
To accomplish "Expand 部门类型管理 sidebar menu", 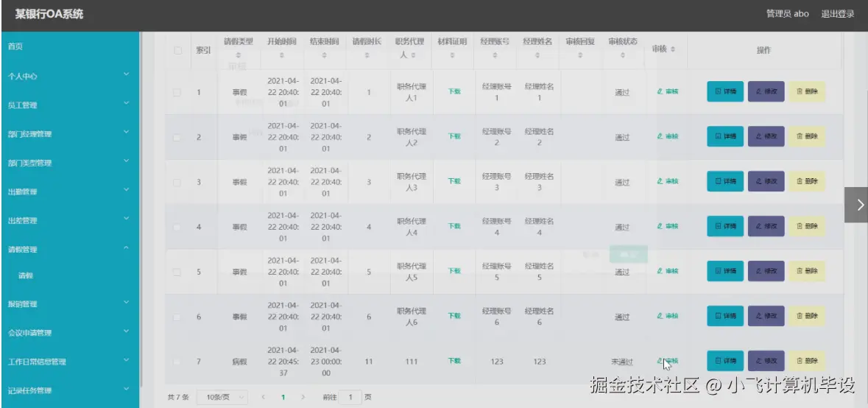I will (70, 163).
